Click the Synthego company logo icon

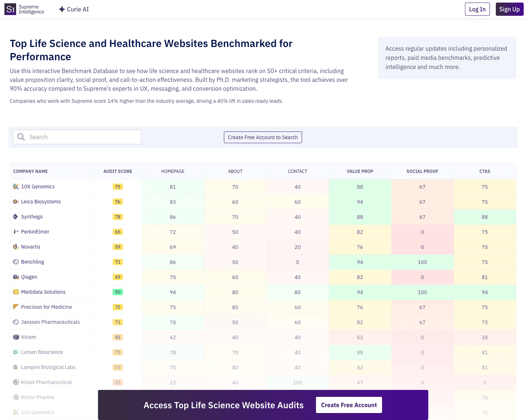[16, 217]
